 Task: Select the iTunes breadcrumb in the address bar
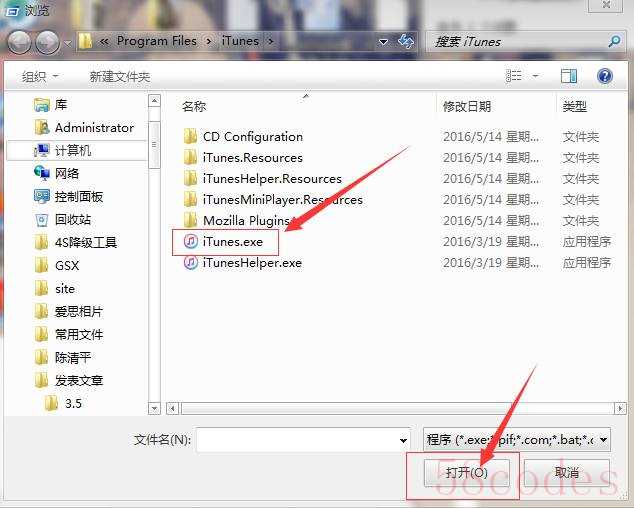(x=240, y=41)
